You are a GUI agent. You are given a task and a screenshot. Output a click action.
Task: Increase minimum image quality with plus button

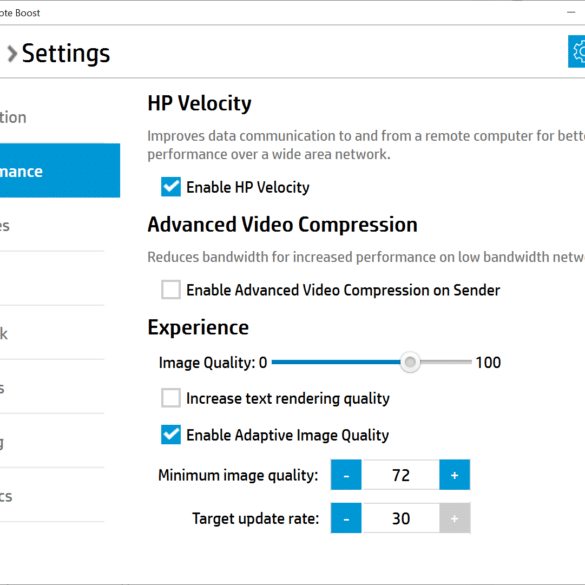pyautogui.click(x=454, y=475)
